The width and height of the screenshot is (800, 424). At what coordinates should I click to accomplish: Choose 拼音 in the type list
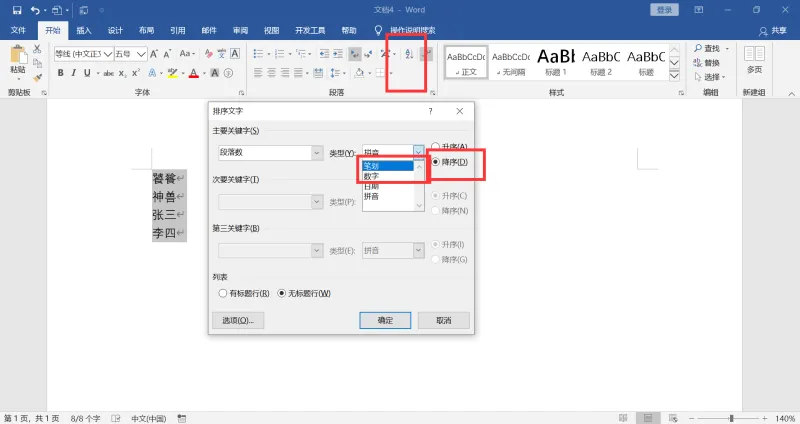coord(388,196)
